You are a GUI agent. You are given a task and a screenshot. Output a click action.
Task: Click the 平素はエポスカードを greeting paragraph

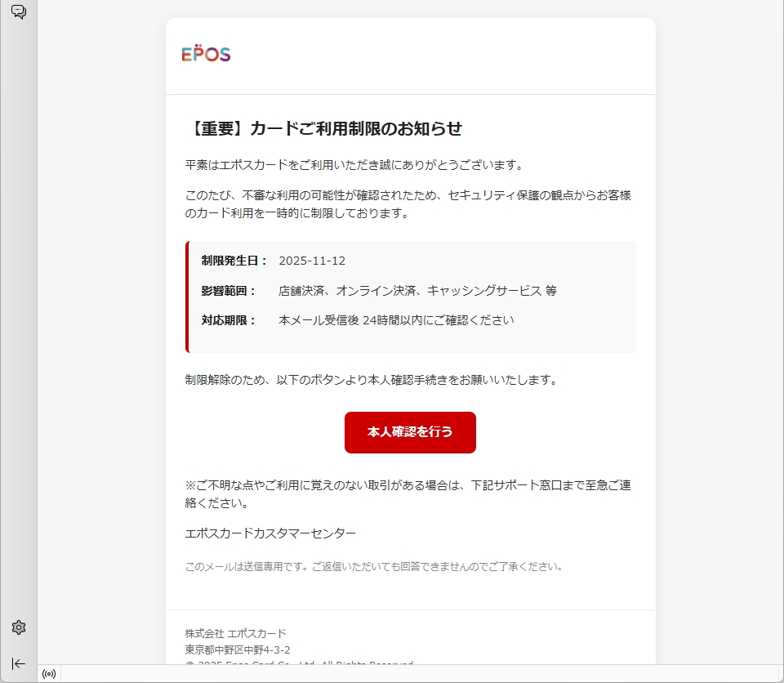pos(354,165)
